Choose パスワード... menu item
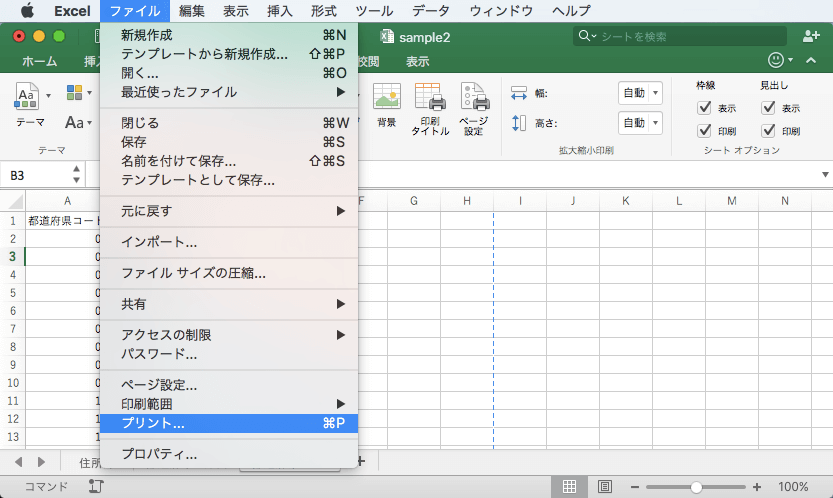 [x=229, y=354]
